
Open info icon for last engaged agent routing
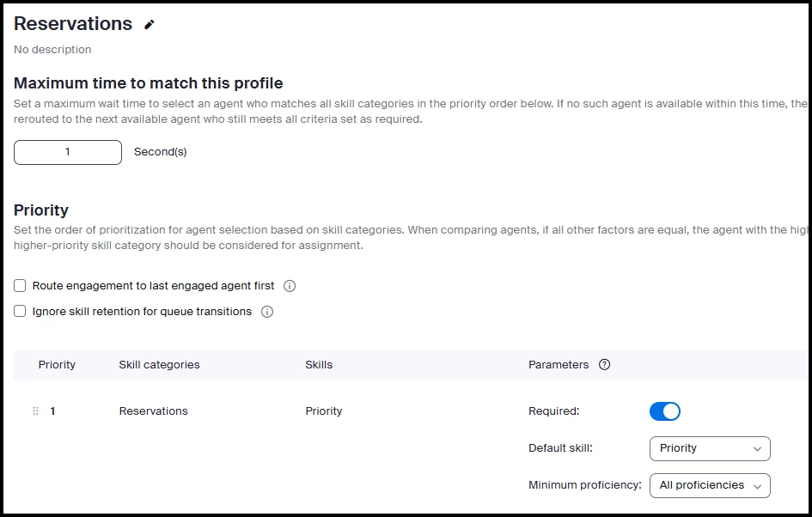tap(290, 286)
